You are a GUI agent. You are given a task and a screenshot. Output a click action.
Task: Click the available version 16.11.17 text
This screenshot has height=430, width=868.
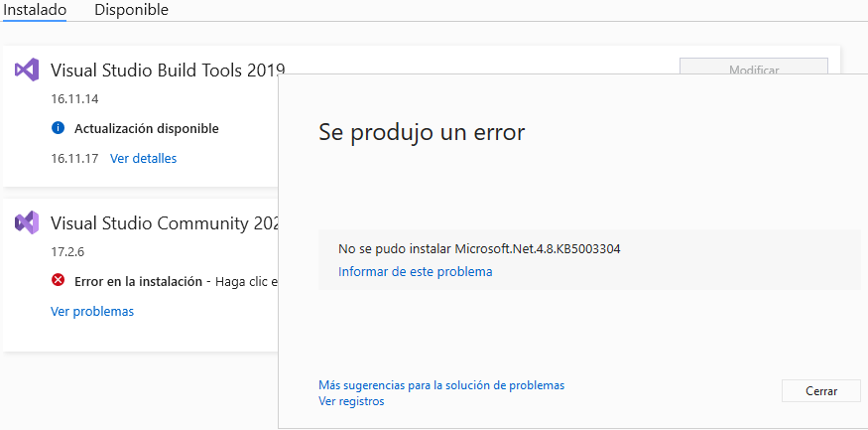[74, 159]
